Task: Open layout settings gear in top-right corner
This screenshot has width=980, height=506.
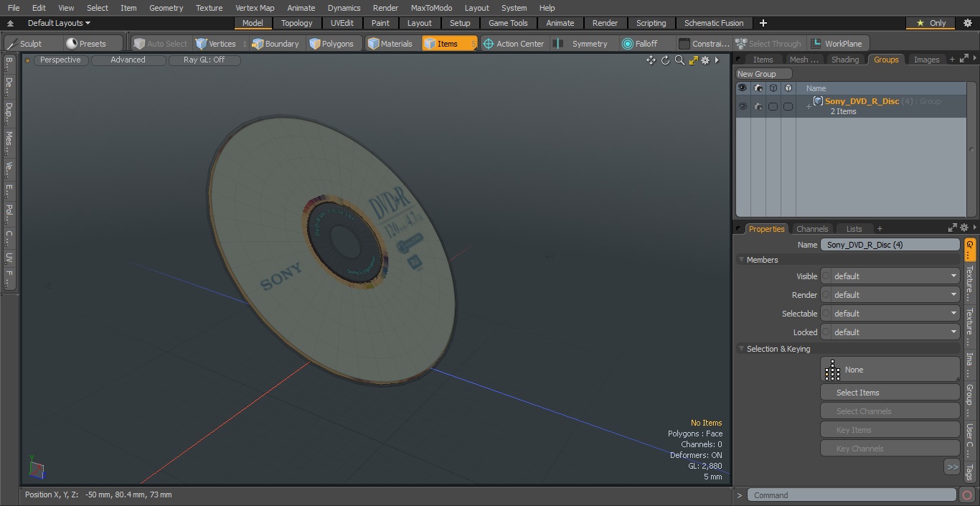Action: click(967, 23)
